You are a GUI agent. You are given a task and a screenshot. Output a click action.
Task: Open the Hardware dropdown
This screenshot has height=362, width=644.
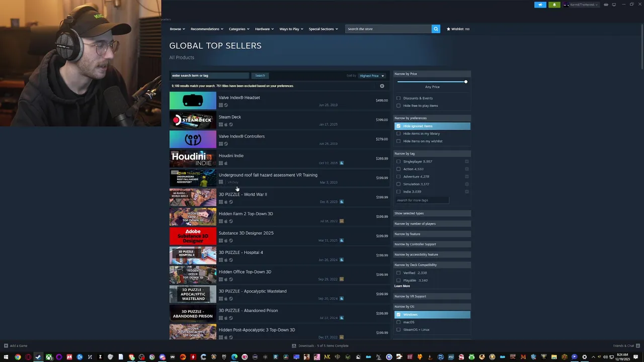pyautogui.click(x=264, y=29)
